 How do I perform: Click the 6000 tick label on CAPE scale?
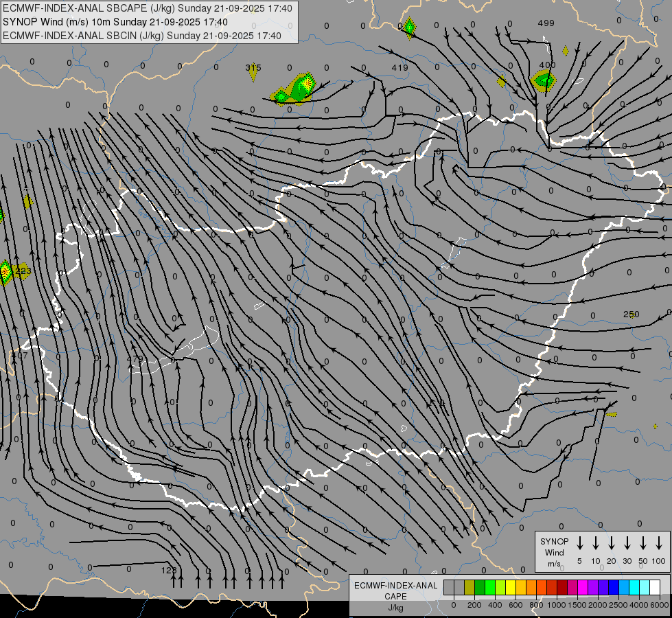660,605
